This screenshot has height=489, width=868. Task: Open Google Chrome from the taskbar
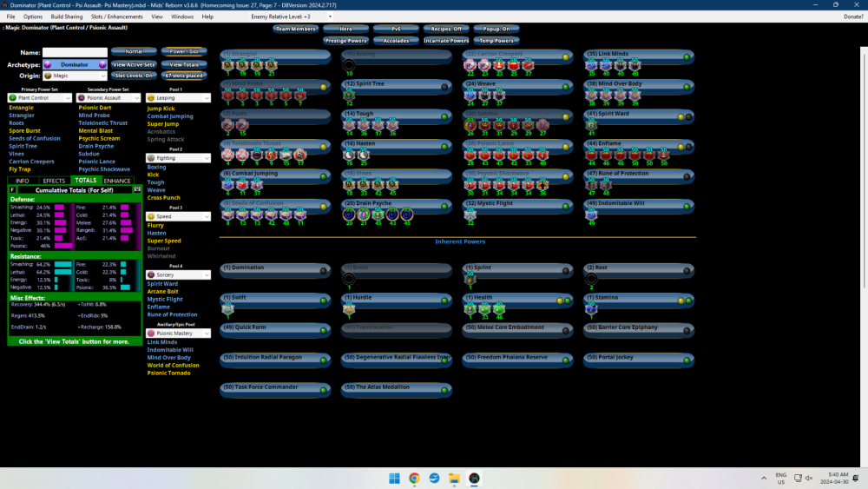click(x=414, y=478)
